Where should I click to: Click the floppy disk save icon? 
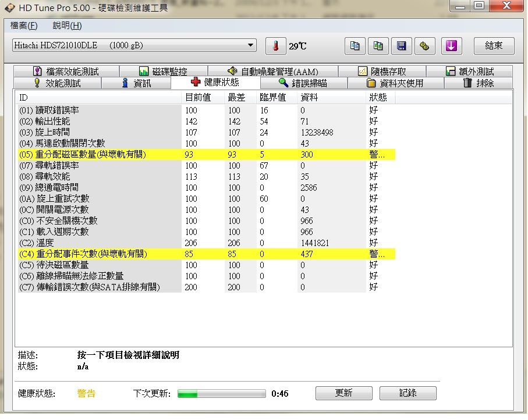point(402,46)
